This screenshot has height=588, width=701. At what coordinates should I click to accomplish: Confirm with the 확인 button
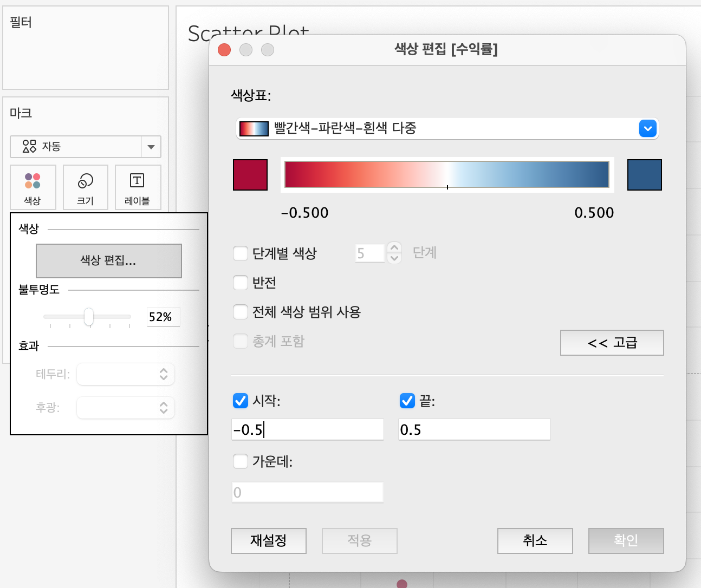point(626,541)
